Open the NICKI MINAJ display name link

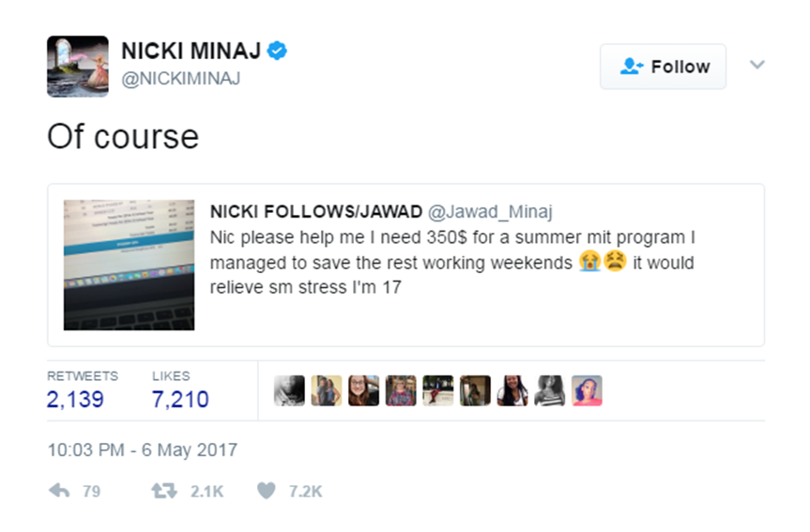(x=191, y=52)
